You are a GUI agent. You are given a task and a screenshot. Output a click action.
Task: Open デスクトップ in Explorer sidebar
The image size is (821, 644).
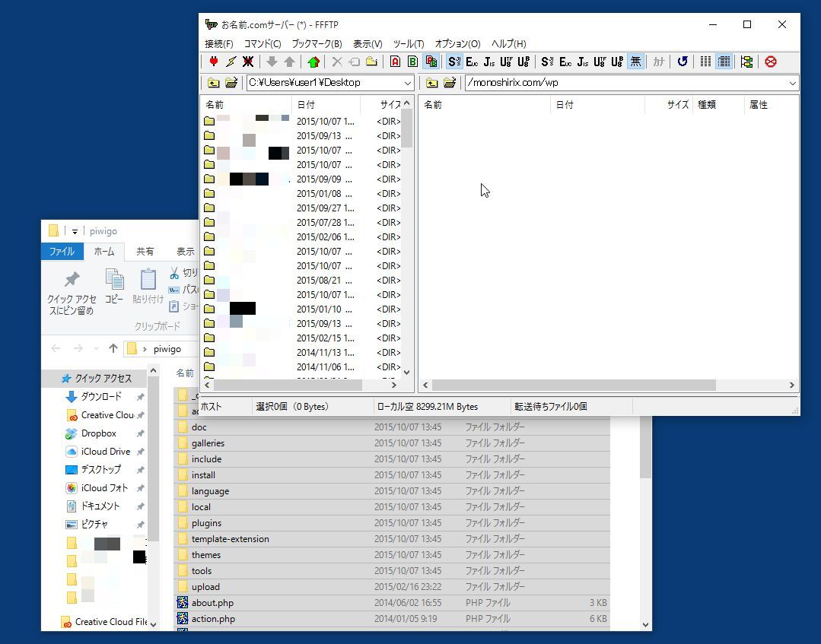click(x=100, y=469)
